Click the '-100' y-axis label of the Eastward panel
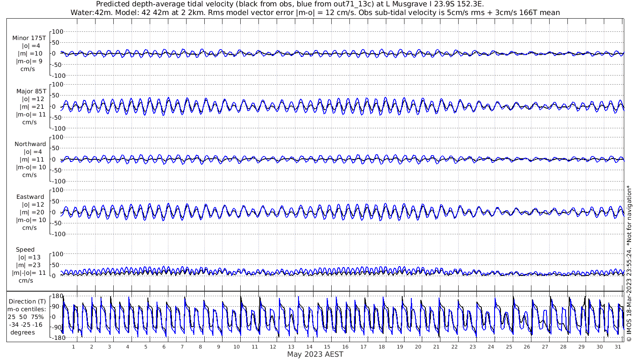 coord(59,234)
